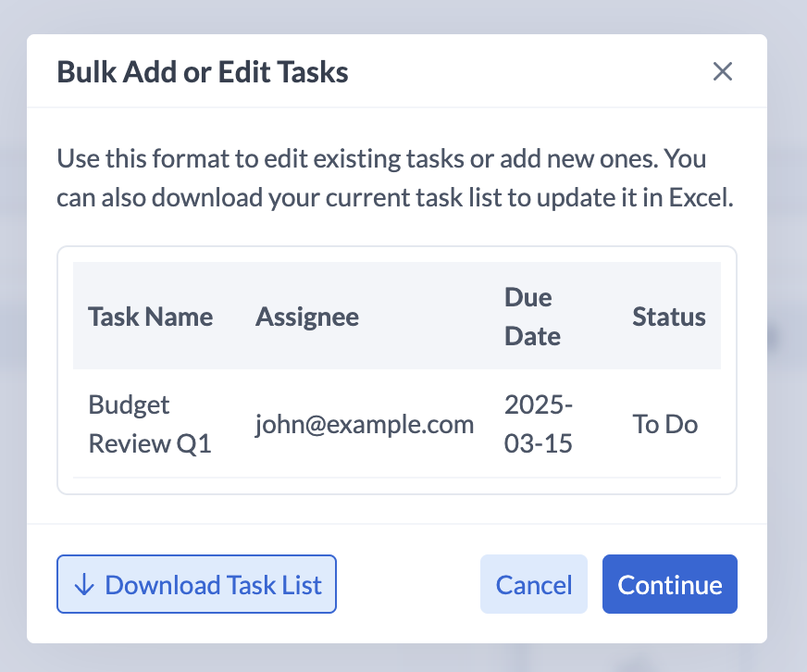Click the dialog title Bulk Add or Edit Tasks

203,72
